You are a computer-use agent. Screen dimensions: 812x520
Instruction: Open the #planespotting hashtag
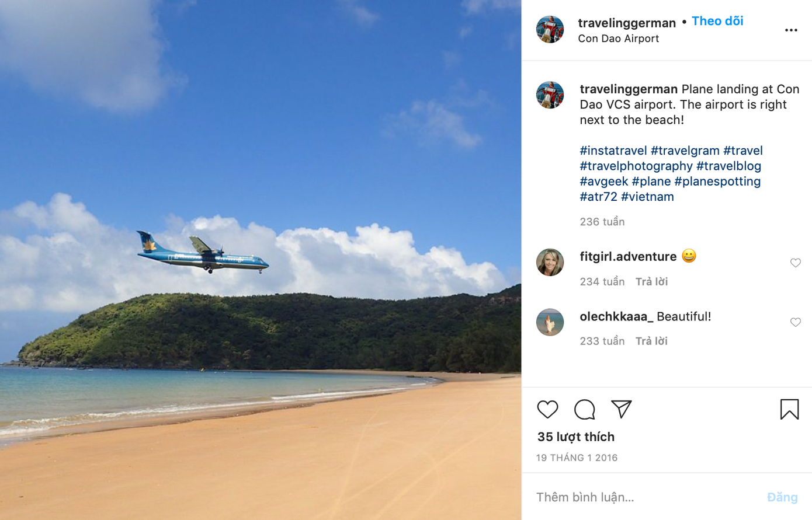(717, 182)
